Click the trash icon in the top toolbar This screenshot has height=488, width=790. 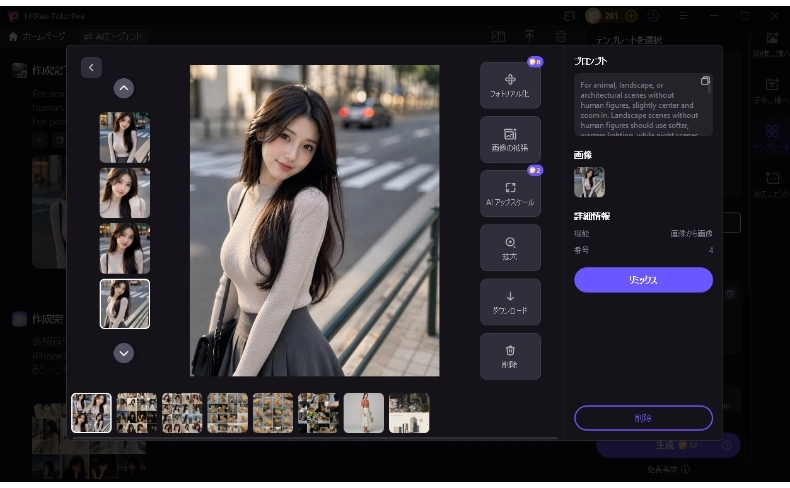click(561, 36)
